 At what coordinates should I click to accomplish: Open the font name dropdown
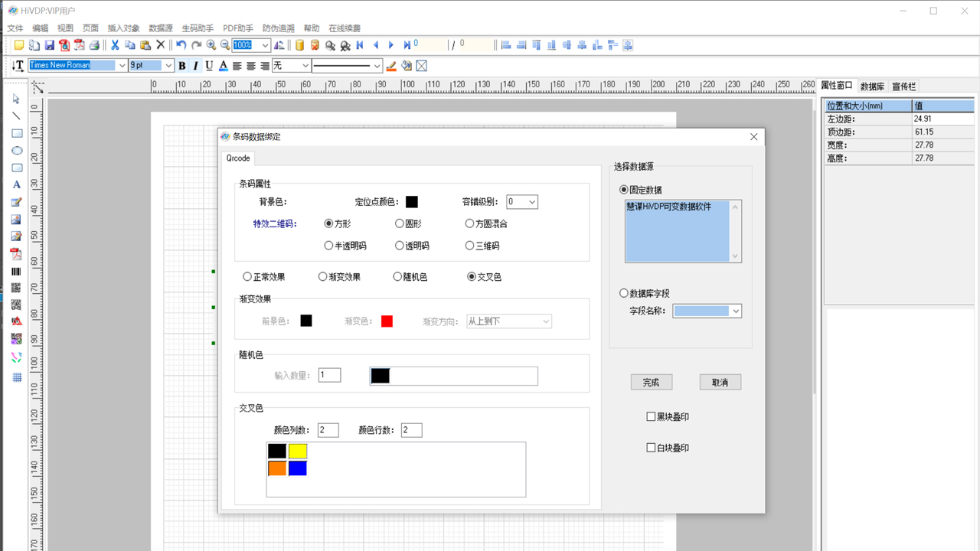(x=122, y=66)
